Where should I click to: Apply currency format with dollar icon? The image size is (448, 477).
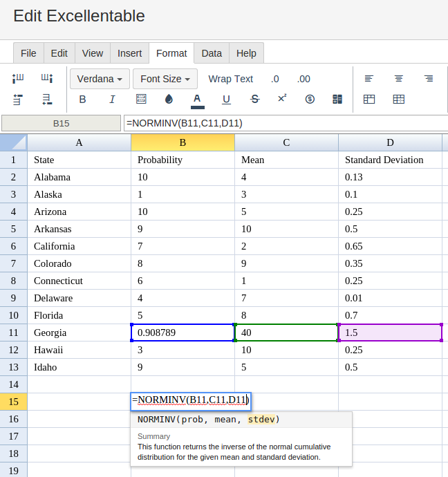coord(310,100)
